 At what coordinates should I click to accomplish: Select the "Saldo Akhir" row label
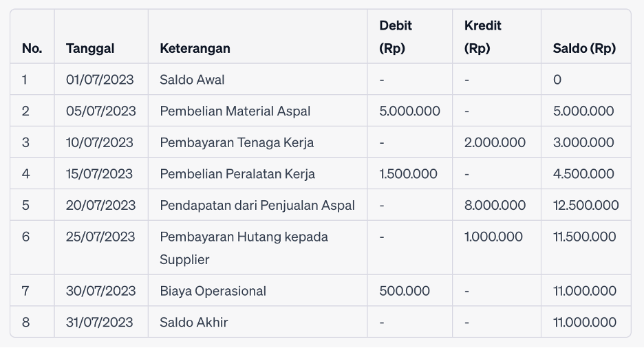point(193,322)
